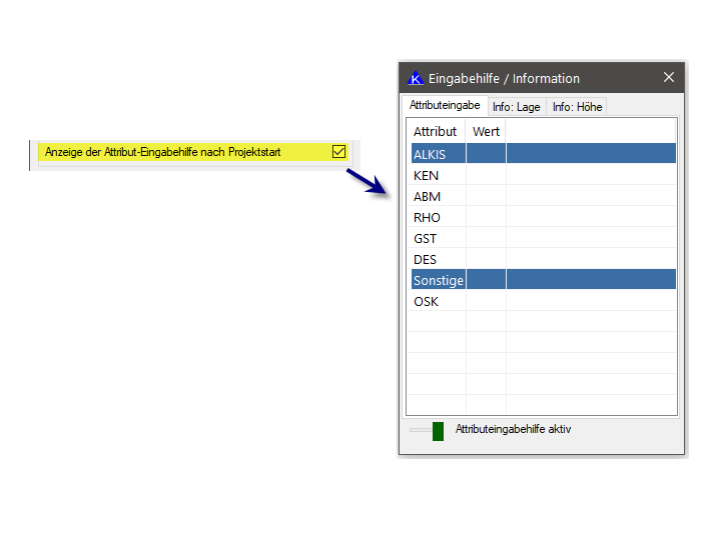This screenshot has height=539, width=721.
Task: Click the Wert cell for GST
Action: coord(486,238)
